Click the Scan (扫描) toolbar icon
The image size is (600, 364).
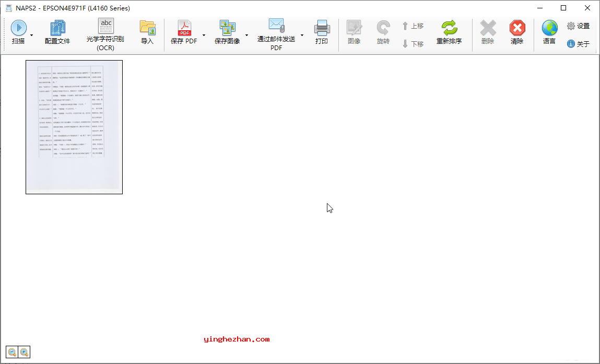point(18,28)
